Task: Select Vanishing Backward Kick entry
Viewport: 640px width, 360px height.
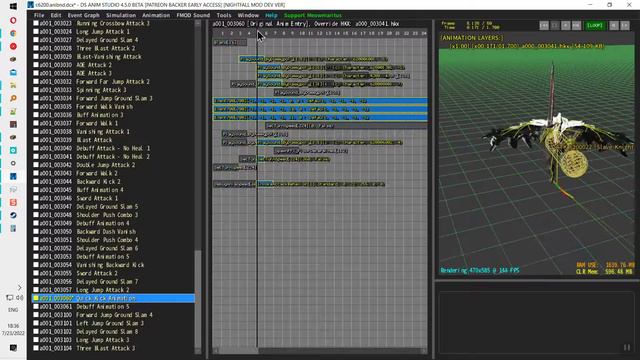Action: point(113,265)
